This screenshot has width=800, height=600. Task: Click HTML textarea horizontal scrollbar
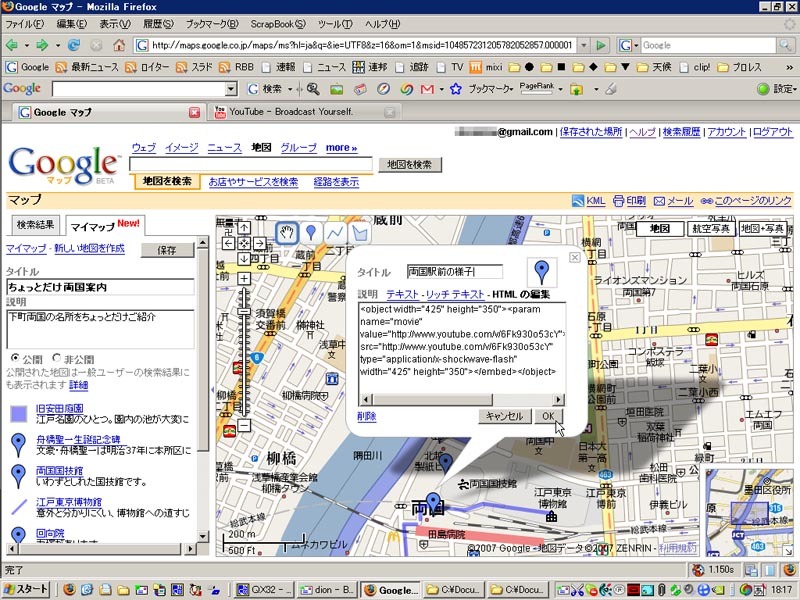[x=462, y=399]
